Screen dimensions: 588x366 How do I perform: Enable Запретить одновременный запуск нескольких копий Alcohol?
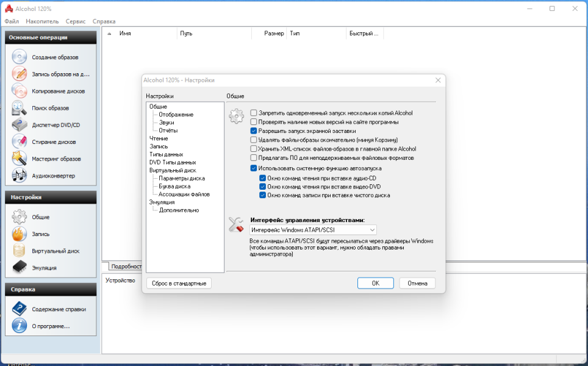pos(254,113)
